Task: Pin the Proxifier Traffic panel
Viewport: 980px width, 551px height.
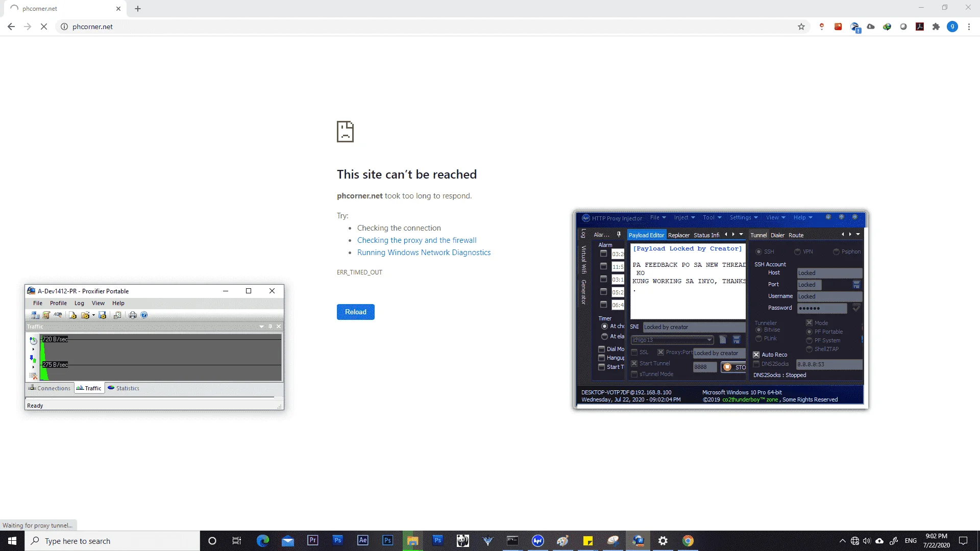Action: pyautogui.click(x=270, y=327)
